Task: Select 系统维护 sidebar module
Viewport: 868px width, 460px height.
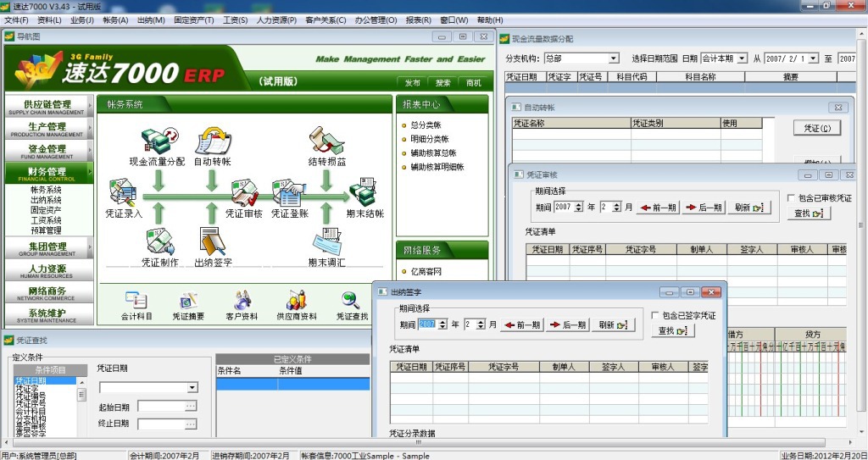Action: 47,315
